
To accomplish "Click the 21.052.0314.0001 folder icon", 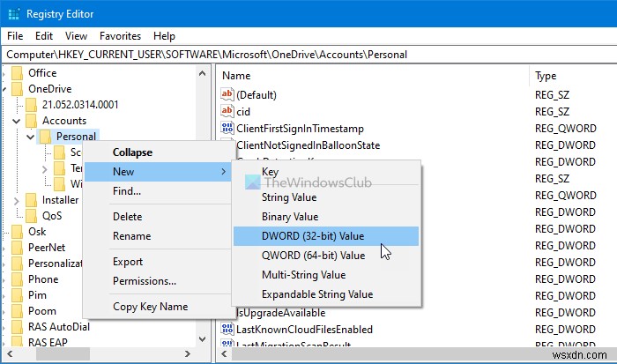I will pyautogui.click(x=32, y=105).
